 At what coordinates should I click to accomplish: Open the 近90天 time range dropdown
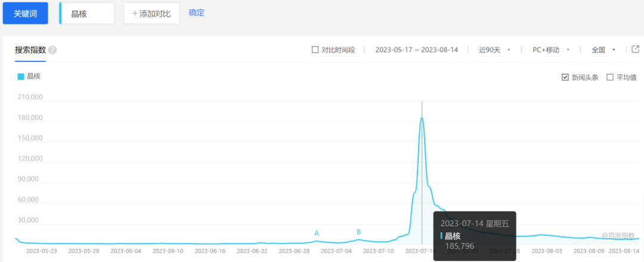click(494, 50)
